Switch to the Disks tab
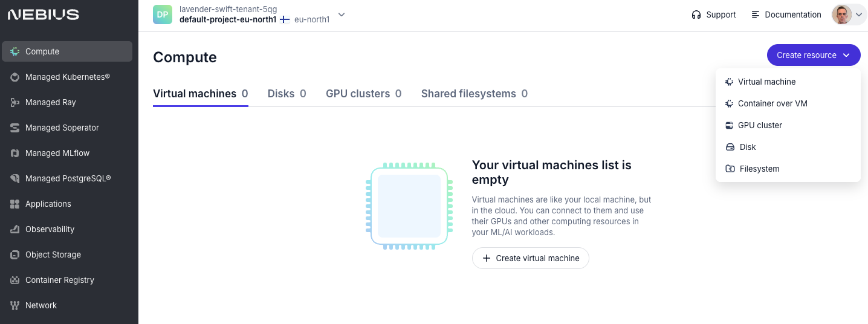The image size is (868, 324). [x=287, y=94]
